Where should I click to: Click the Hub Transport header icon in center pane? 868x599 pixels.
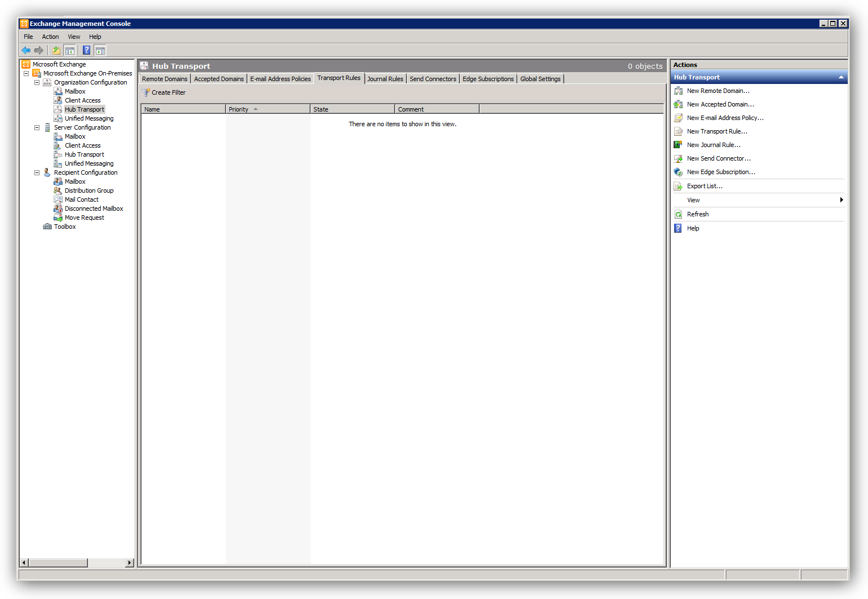(144, 66)
